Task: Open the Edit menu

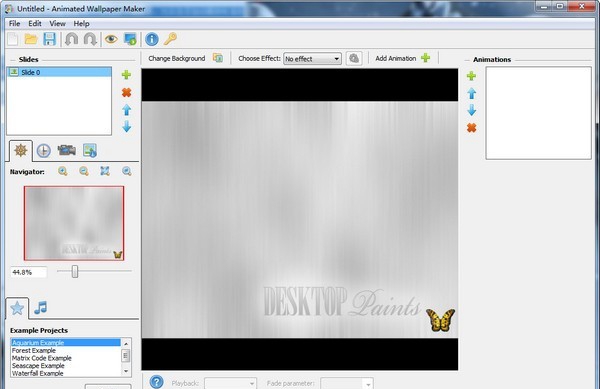Action: 35,24
